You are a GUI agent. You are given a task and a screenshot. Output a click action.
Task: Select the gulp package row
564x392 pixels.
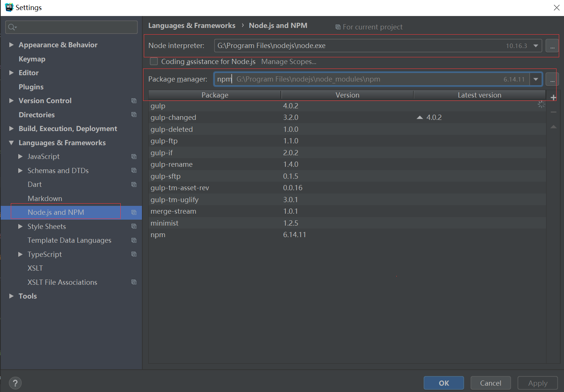tap(347, 106)
